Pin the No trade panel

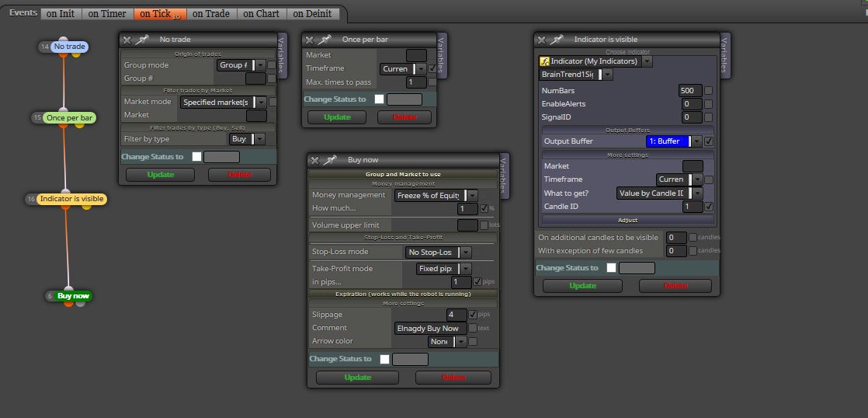coord(142,40)
